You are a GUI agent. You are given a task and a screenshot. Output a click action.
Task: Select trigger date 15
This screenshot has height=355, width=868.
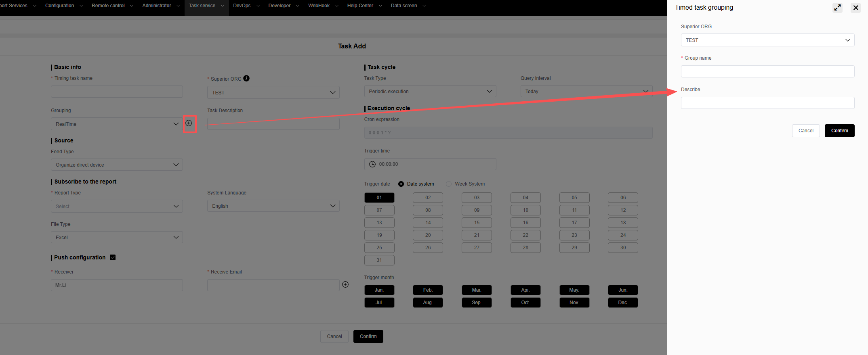tap(477, 223)
